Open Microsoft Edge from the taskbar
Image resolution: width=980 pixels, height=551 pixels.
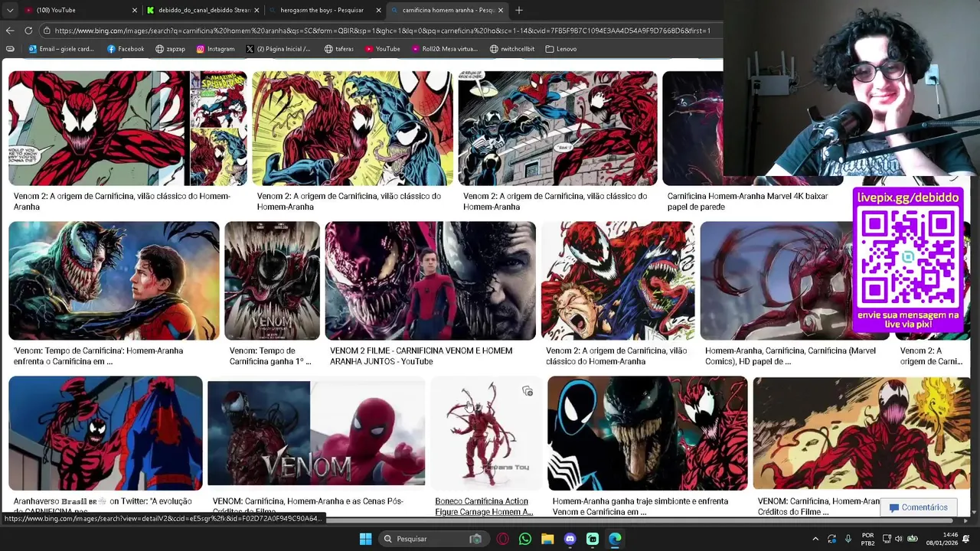point(615,539)
